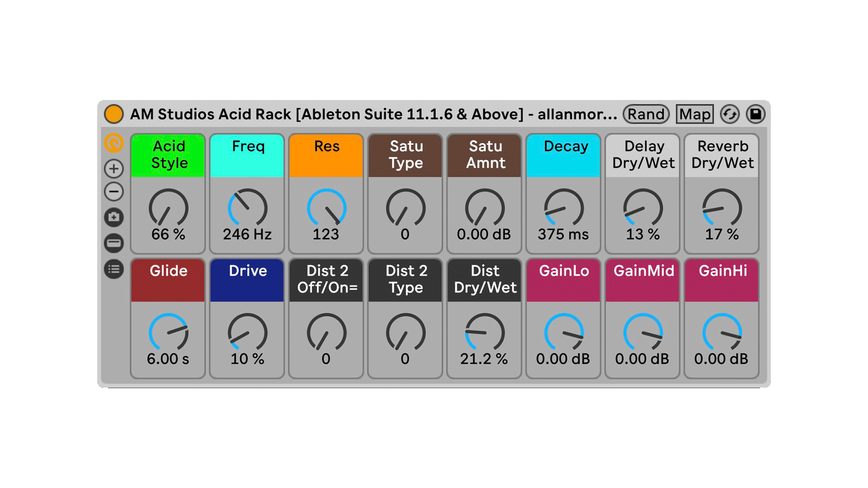Remove a macro control with the minus icon
Screen dimensions: 868x488
114,192
